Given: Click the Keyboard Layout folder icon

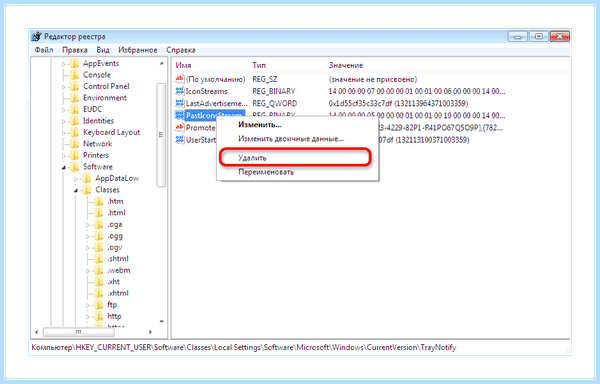Looking at the screenshot, I should 75,132.
